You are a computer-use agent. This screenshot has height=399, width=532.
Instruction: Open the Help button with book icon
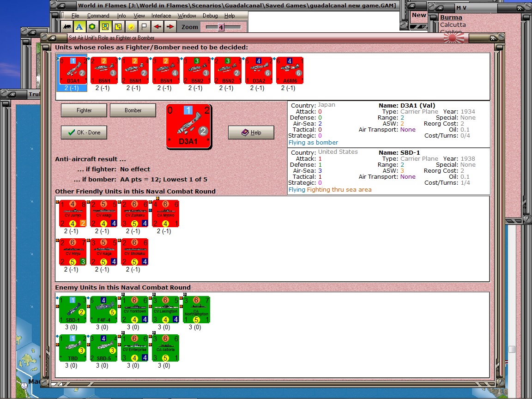pos(251,133)
